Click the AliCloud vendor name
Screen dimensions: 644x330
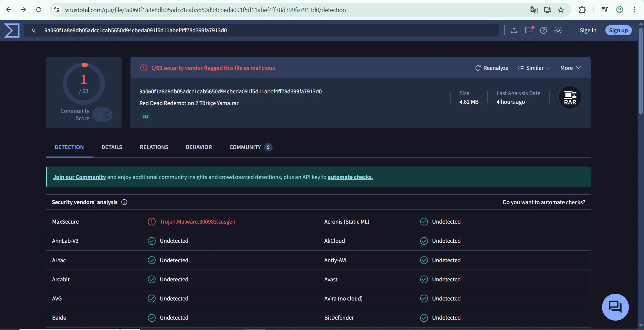pos(334,241)
